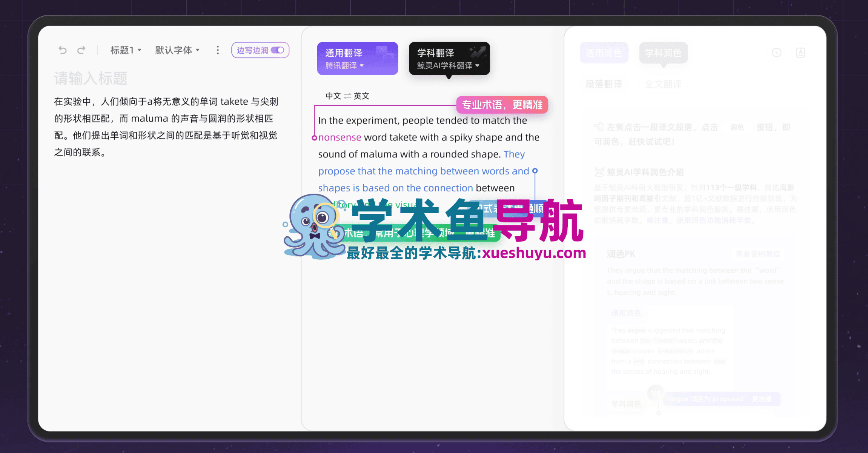Switch to the 通用润色 tab
The image size is (868, 453).
coord(604,53)
